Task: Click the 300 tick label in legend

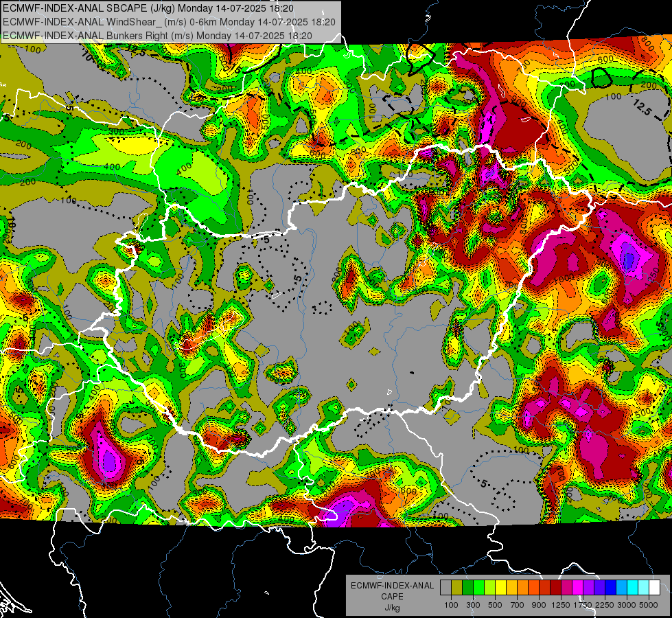Action: pyautogui.click(x=473, y=605)
